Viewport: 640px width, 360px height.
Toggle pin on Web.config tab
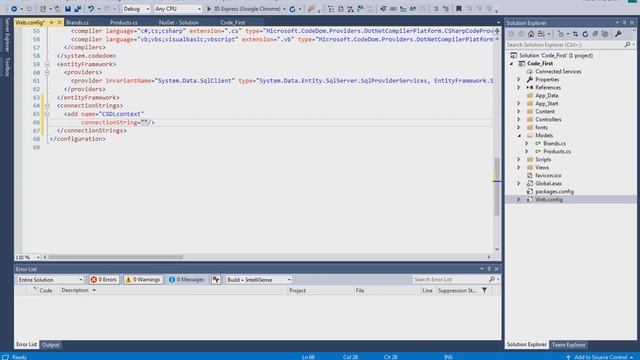(52, 22)
